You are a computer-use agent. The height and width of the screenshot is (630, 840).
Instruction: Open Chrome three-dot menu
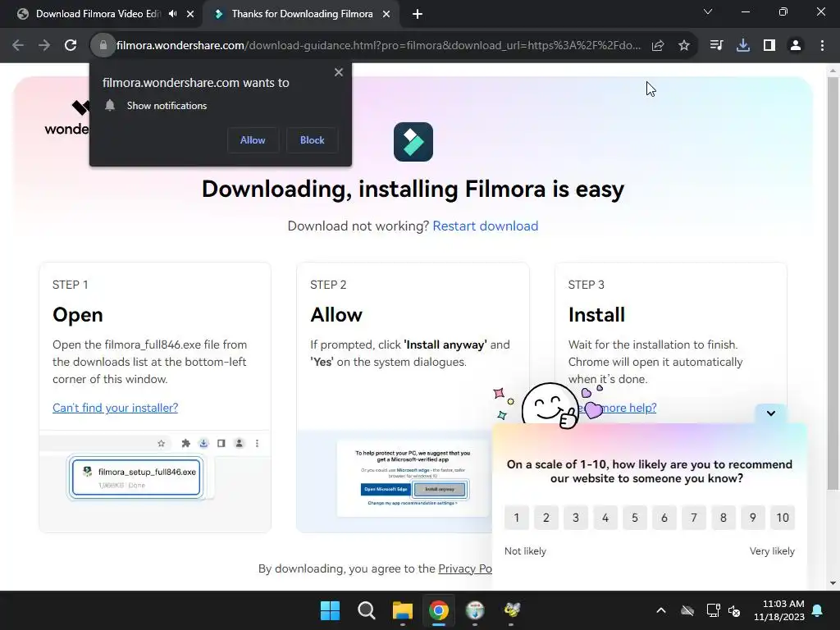point(822,46)
